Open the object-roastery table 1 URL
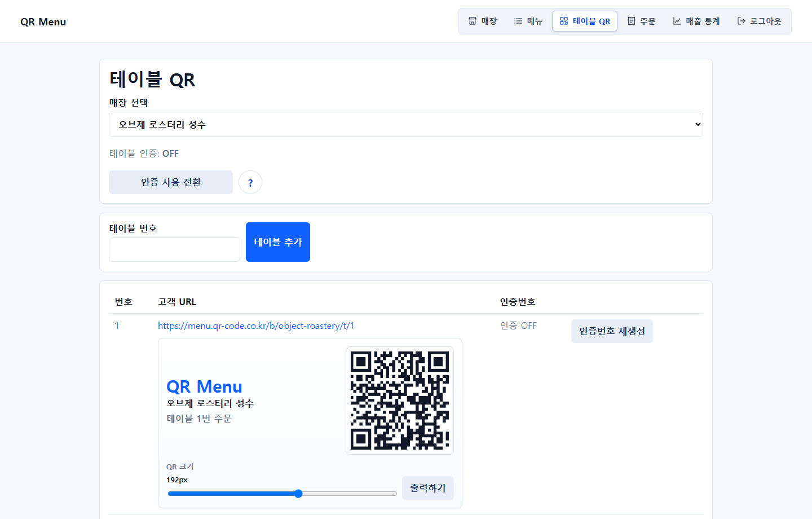The width and height of the screenshot is (812, 519). point(256,326)
